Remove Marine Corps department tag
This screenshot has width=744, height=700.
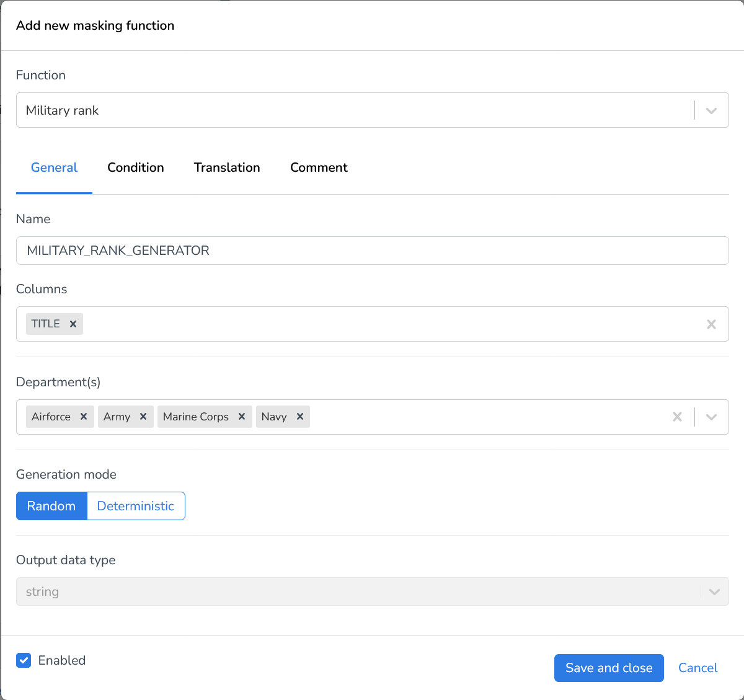point(242,417)
